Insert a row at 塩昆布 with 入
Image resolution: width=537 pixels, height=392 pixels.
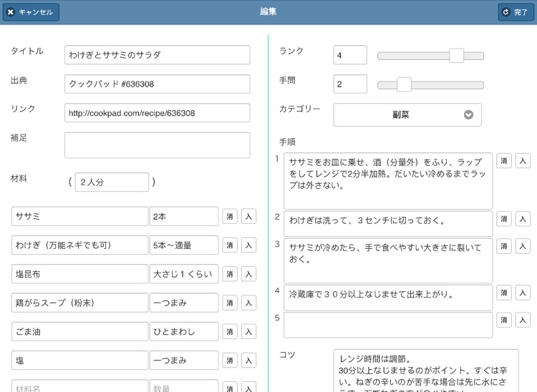tap(249, 274)
